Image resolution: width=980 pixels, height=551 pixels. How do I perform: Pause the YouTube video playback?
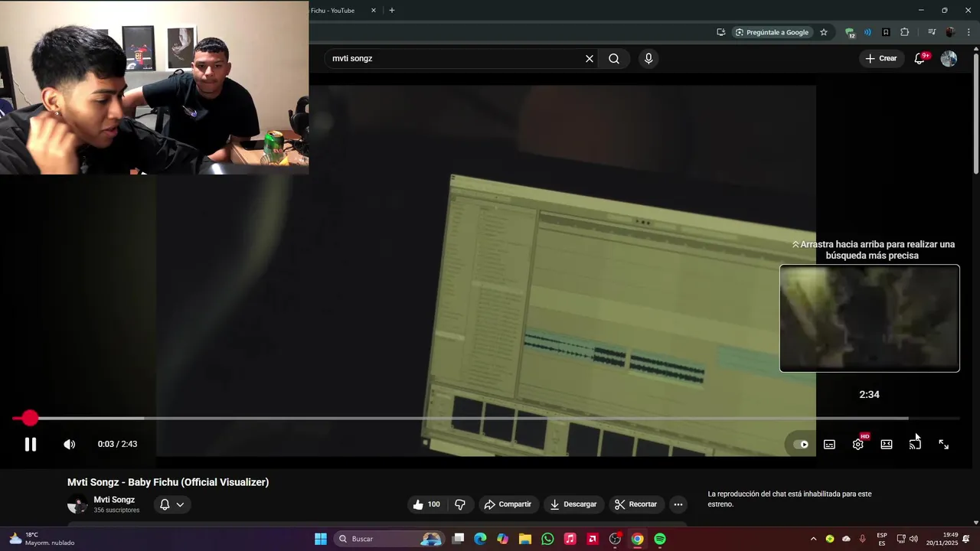[x=31, y=445]
